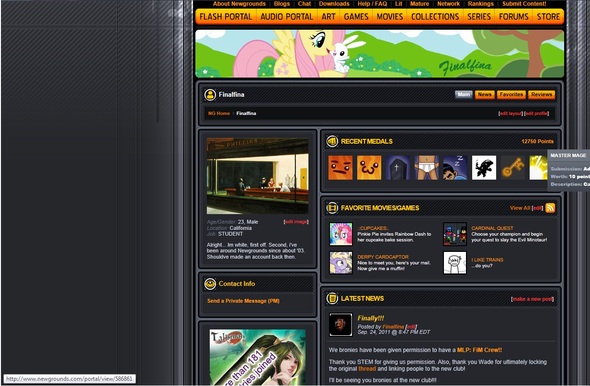Click the RSS feed icon
590x386 pixels.
click(550, 208)
